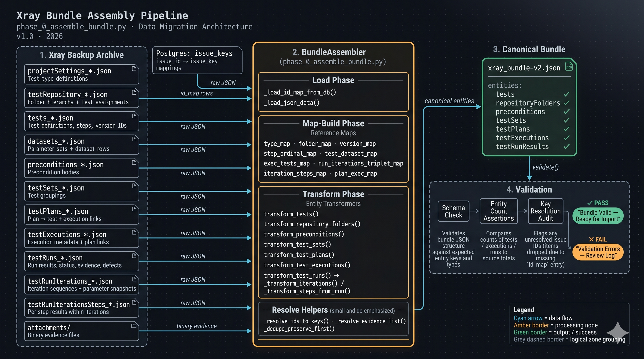Click the folder icon on attachments/ card

pos(134,326)
